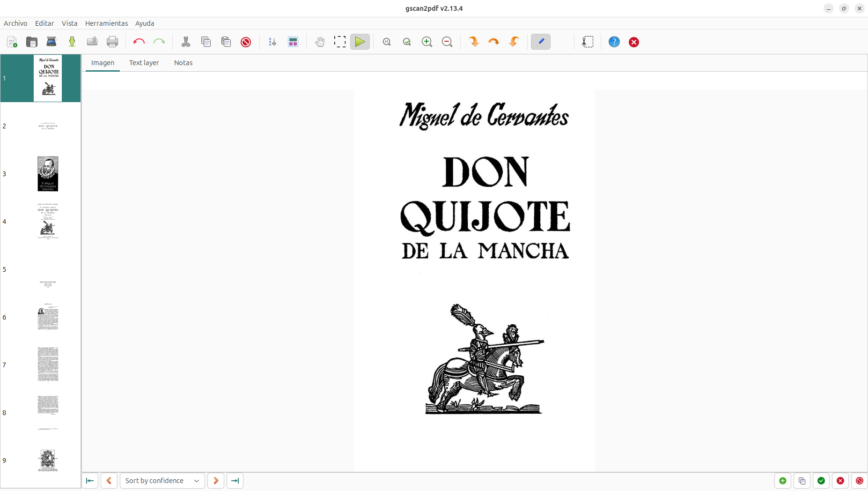868x491 pixels.
Task: Copy the selected page icon
Action: (x=206, y=42)
